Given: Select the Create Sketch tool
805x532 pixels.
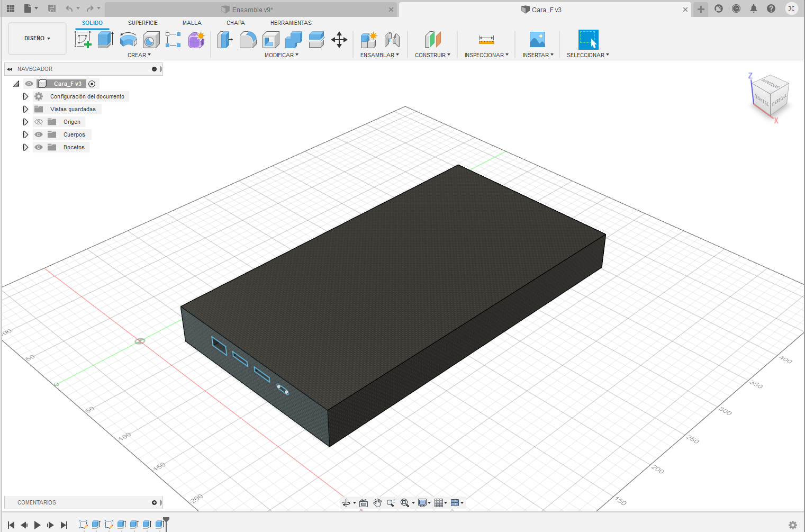Looking at the screenshot, I should pos(83,40).
